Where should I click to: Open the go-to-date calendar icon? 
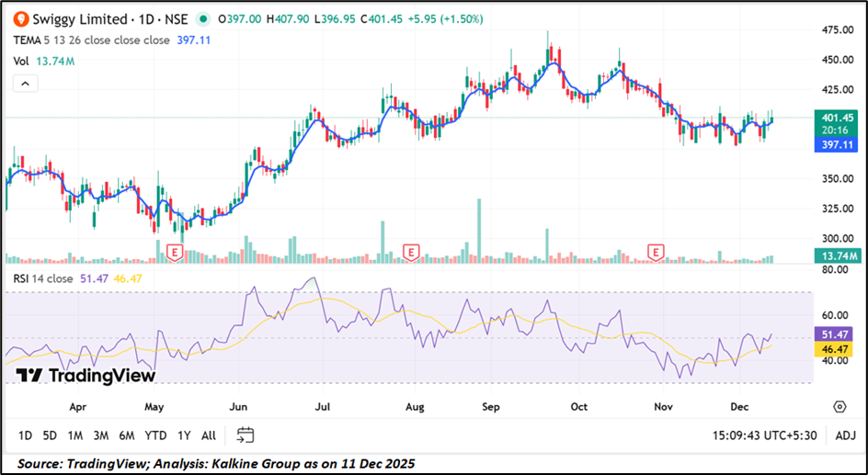245,435
